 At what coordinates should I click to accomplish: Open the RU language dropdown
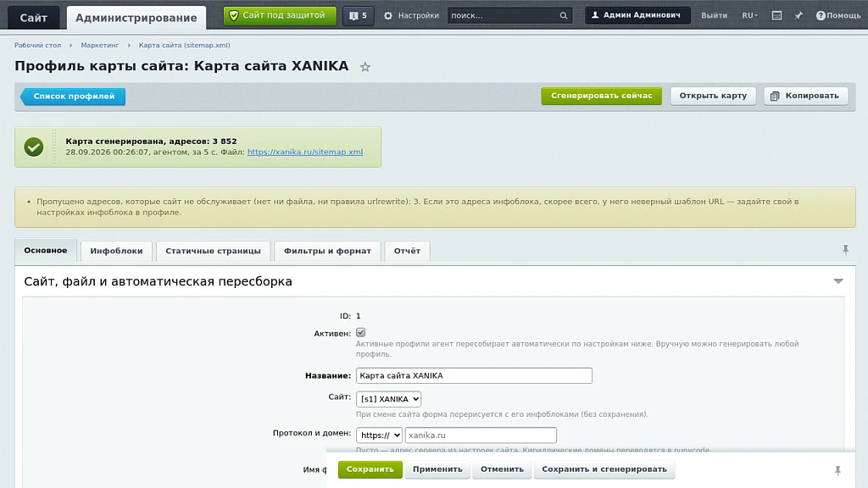[x=749, y=15]
